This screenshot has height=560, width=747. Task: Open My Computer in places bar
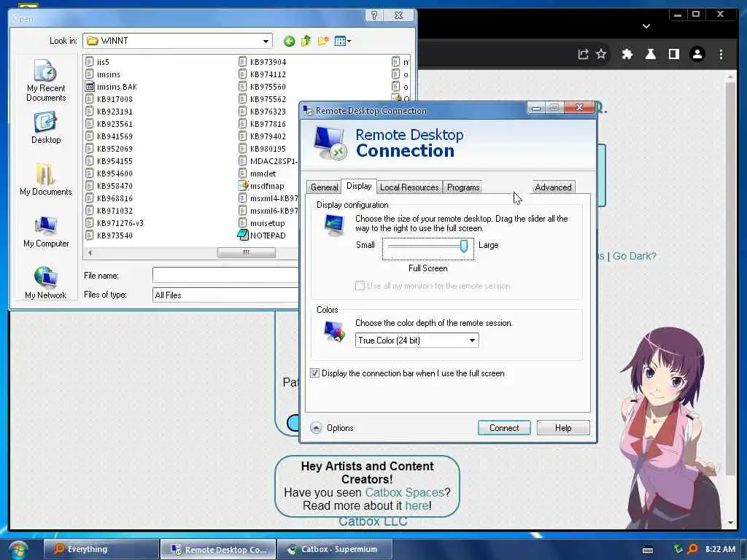point(46,231)
